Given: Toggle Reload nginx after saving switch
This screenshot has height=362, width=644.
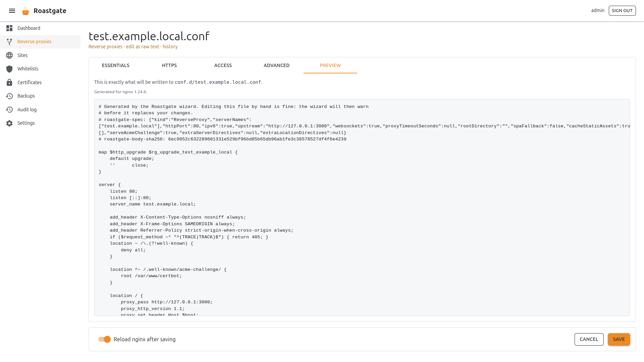Looking at the screenshot, I should pos(104,339).
